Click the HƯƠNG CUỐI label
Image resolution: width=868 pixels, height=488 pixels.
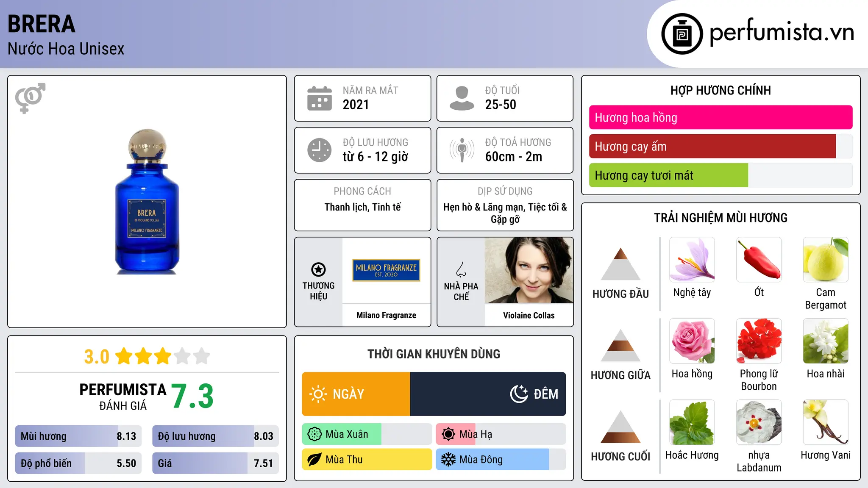(x=620, y=457)
